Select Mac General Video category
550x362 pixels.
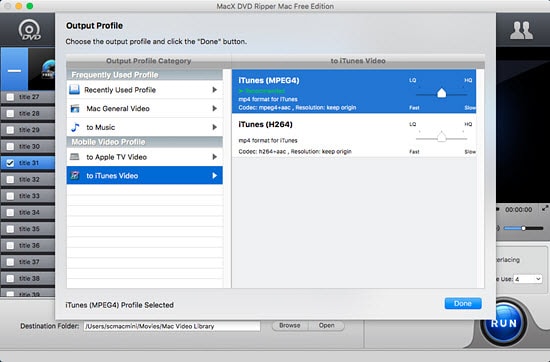(x=145, y=108)
